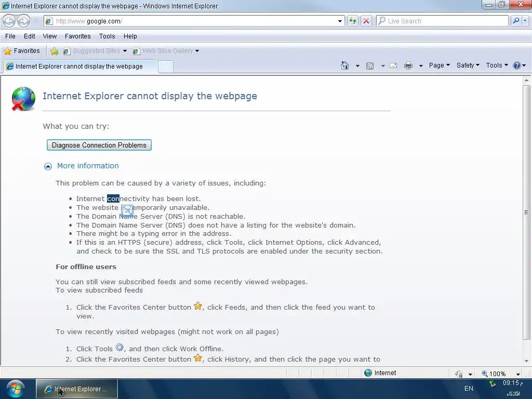Collapse the More information section arrow
This screenshot has height=399, width=532.
tap(48, 166)
